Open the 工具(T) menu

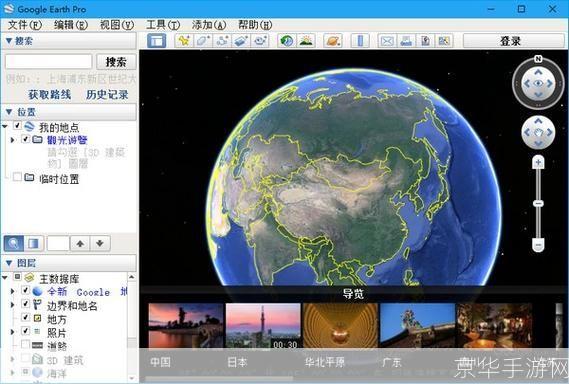click(x=163, y=25)
